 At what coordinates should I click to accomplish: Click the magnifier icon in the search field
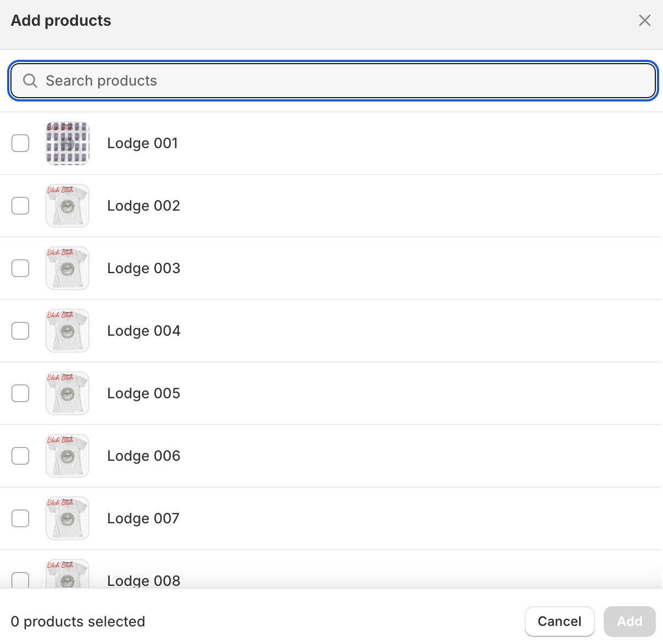pyautogui.click(x=30, y=81)
